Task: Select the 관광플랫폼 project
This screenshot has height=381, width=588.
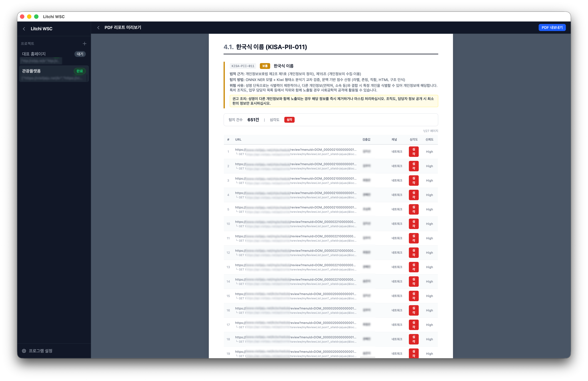Action: click(x=31, y=71)
